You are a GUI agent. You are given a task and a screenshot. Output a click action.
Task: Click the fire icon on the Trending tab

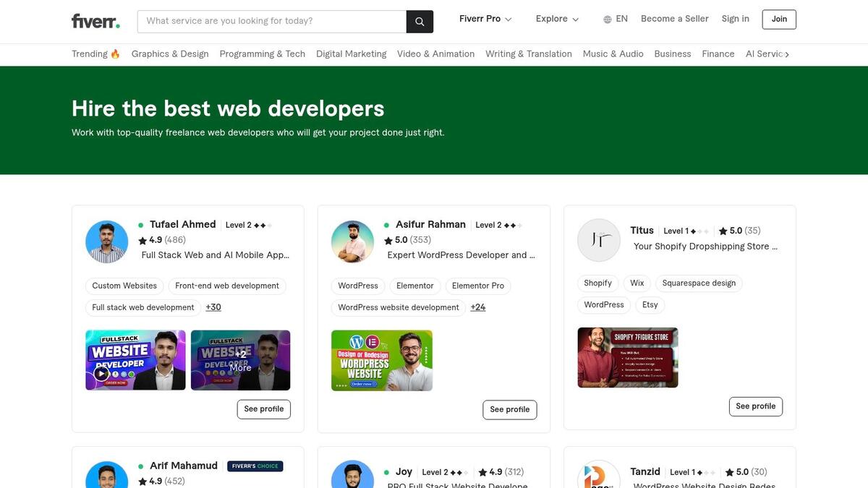click(114, 53)
